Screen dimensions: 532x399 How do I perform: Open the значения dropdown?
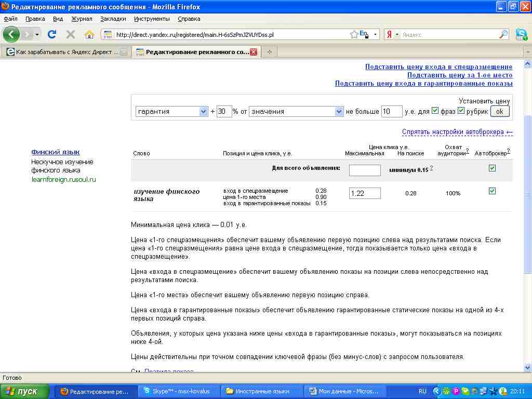coord(296,111)
